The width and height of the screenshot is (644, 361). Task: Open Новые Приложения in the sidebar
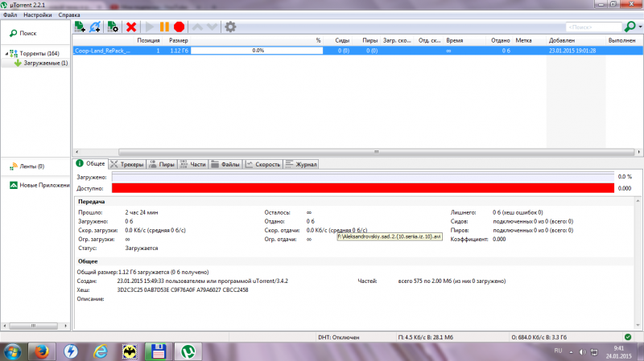[44, 185]
